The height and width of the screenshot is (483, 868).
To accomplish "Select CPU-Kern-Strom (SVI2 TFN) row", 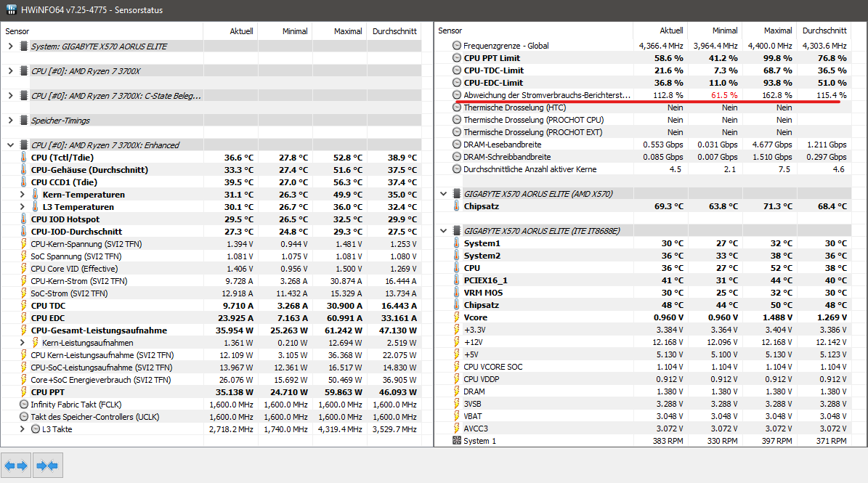I will (211, 281).
